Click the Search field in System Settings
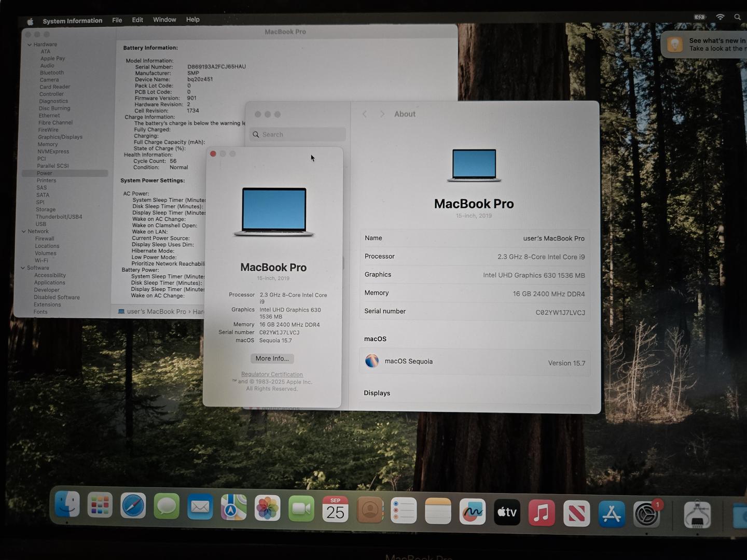Viewport: 747px width, 560px height. click(x=298, y=134)
